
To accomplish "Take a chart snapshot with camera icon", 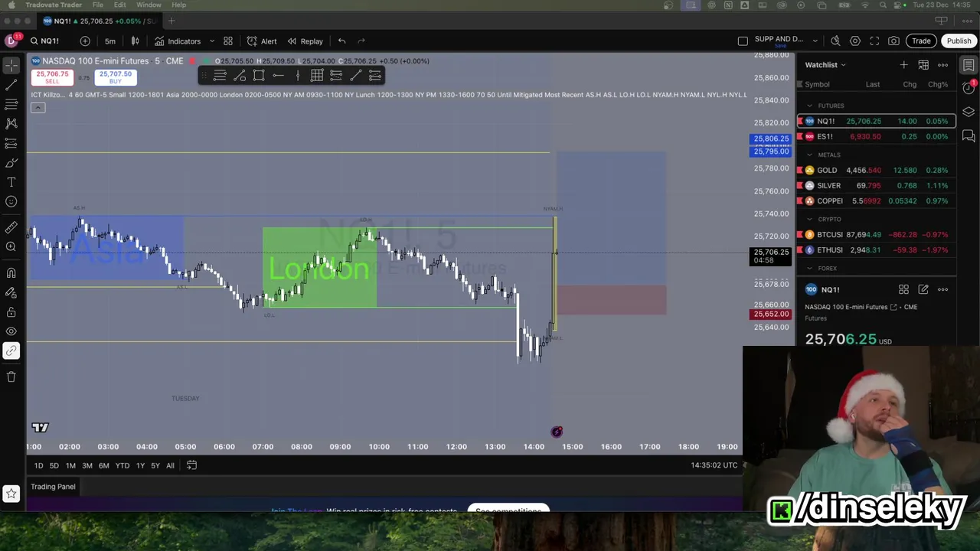I will (894, 41).
